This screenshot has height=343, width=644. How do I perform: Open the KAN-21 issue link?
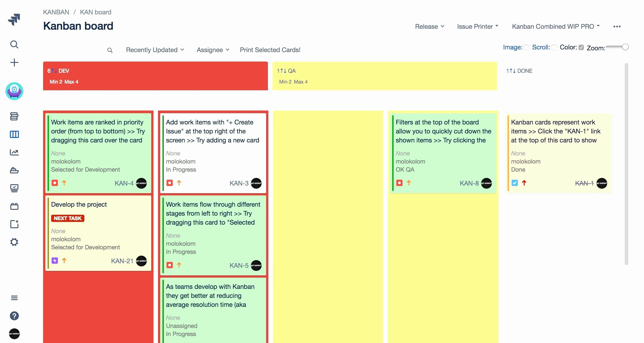(x=122, y=261)
